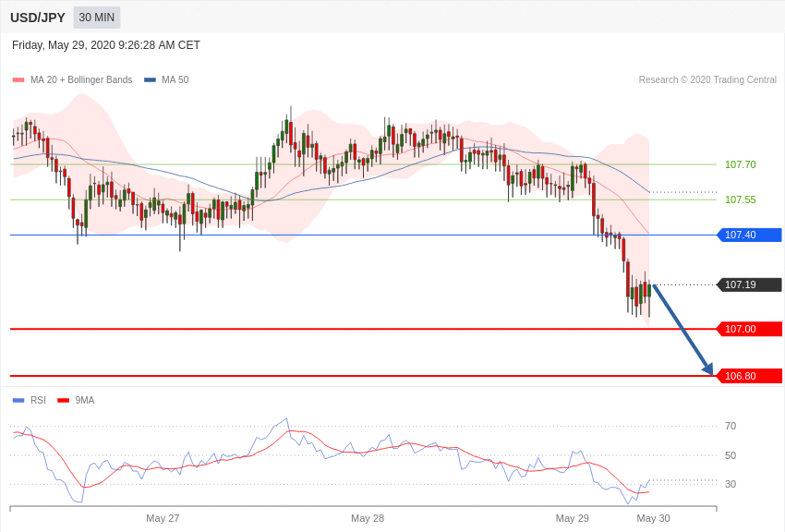Click the 107.70 green level label
The height and width of the screenshot is (532, 785).
coord(741,164)
